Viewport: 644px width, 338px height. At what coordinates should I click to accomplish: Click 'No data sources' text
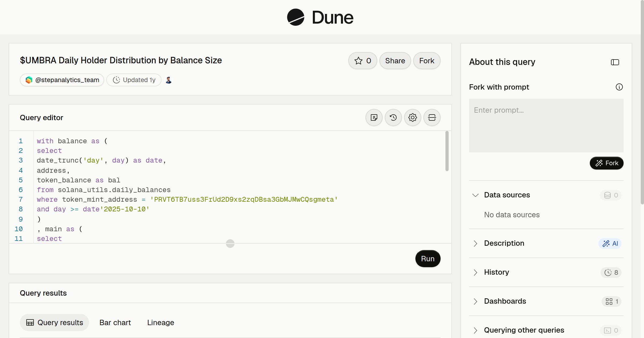pos(512,215)
